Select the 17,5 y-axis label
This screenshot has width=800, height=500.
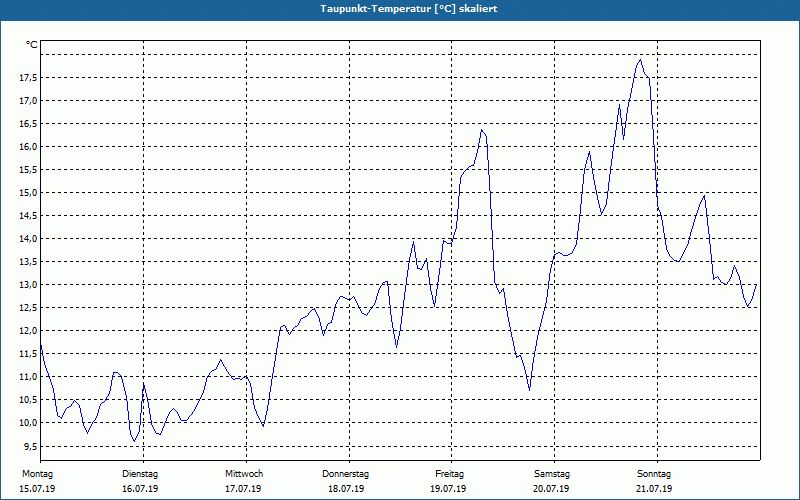pos(28,78)
